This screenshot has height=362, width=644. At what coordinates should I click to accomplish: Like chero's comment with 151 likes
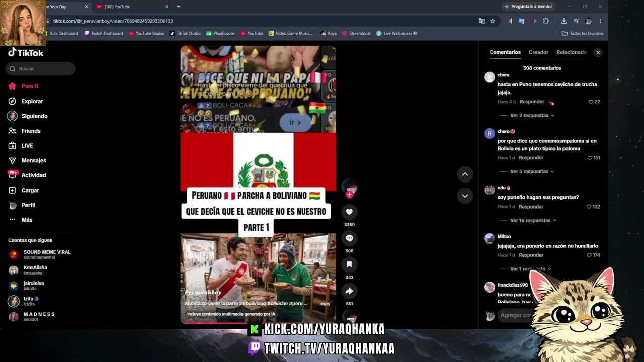(590, 158)
